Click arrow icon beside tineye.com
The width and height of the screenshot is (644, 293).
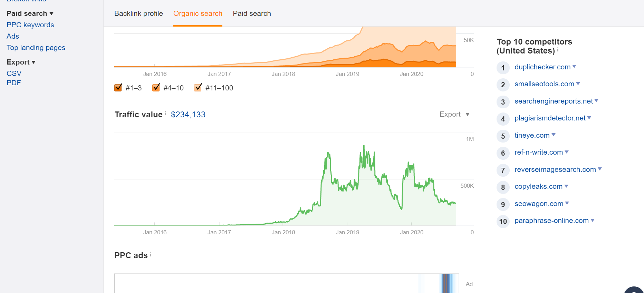coord(554,135)
